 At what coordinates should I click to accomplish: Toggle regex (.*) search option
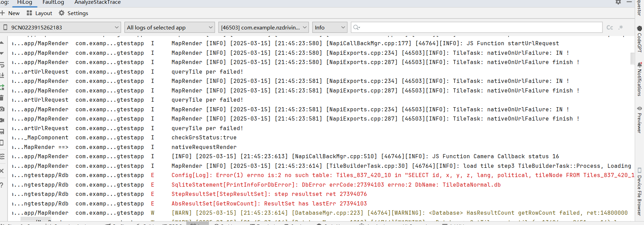[x=621, y=27]
